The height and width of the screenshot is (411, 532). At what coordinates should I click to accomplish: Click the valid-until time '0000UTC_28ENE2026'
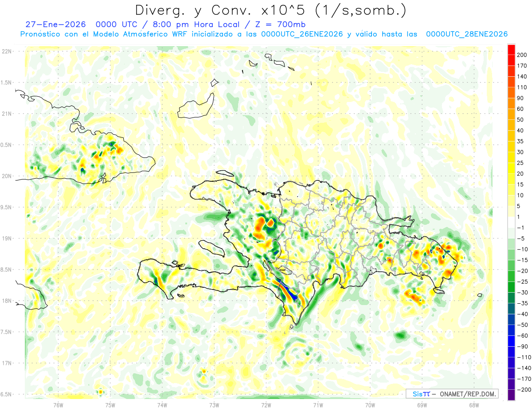pos(466,34)
